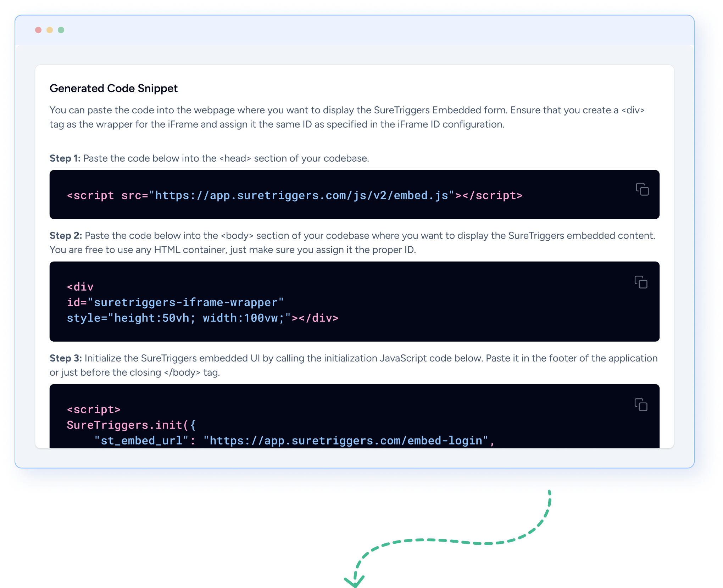Copy the Step 3 initialization script
723x588 pixels.
tap(641, 405)
